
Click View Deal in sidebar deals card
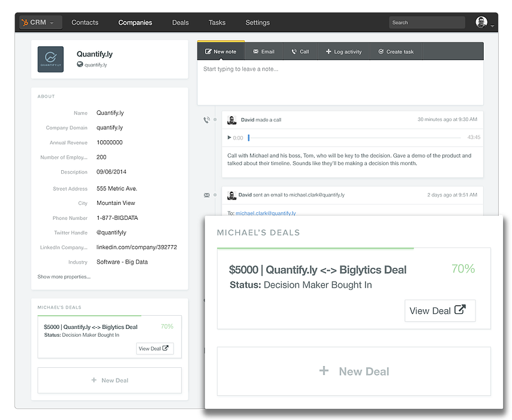point(155,348)
